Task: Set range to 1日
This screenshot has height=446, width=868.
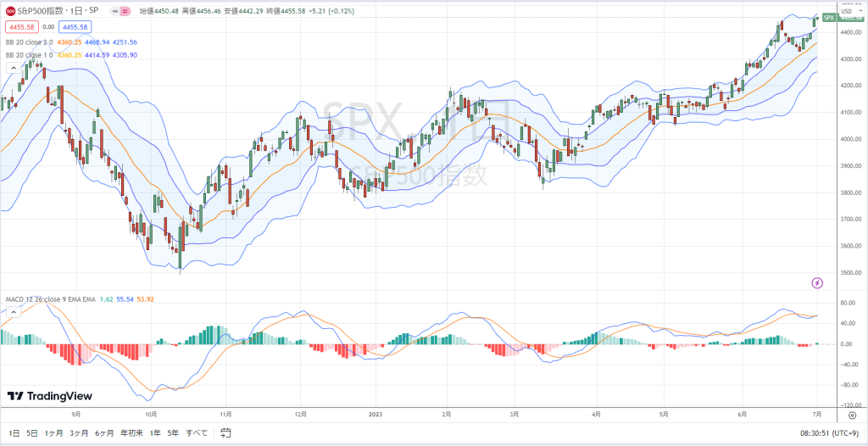Action: pos(14,432)
